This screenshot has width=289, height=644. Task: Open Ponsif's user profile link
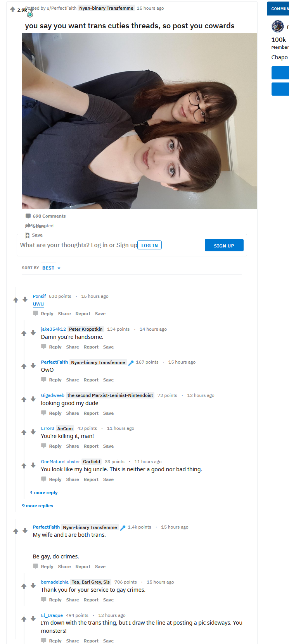39,296
